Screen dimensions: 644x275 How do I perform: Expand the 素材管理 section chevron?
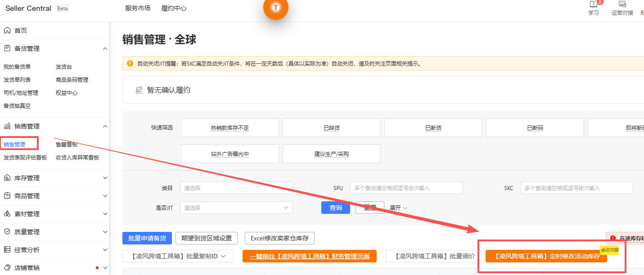105,214
